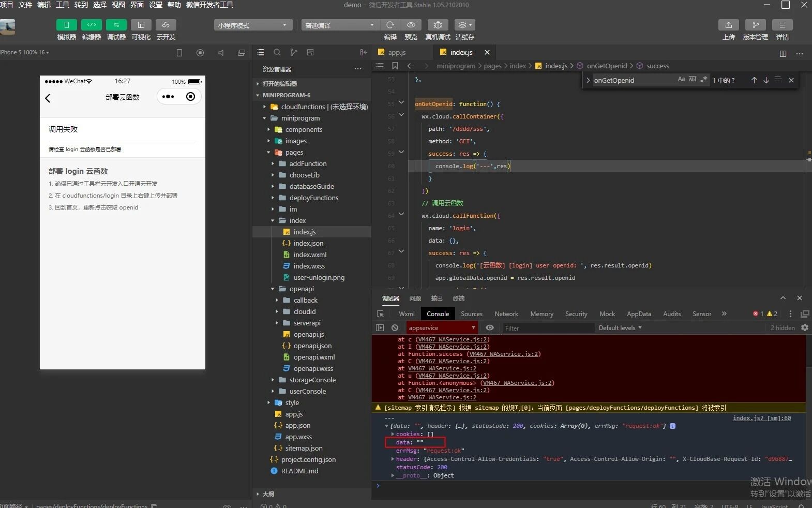Click the Simulator (模拟器) toolbar icon

pos(66,25)
